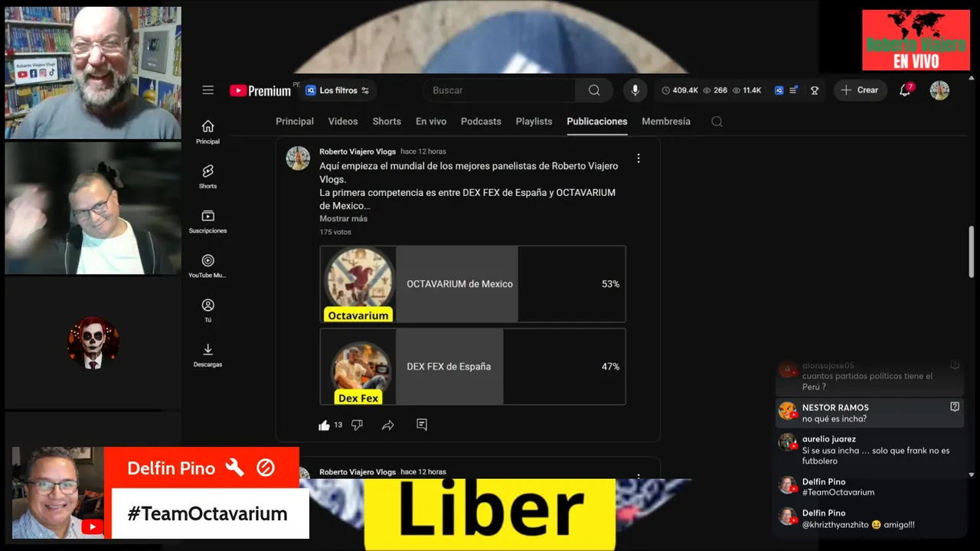Click the Dex Fex poll image
Screen dimensions: 980x551
tap(358, 367)
